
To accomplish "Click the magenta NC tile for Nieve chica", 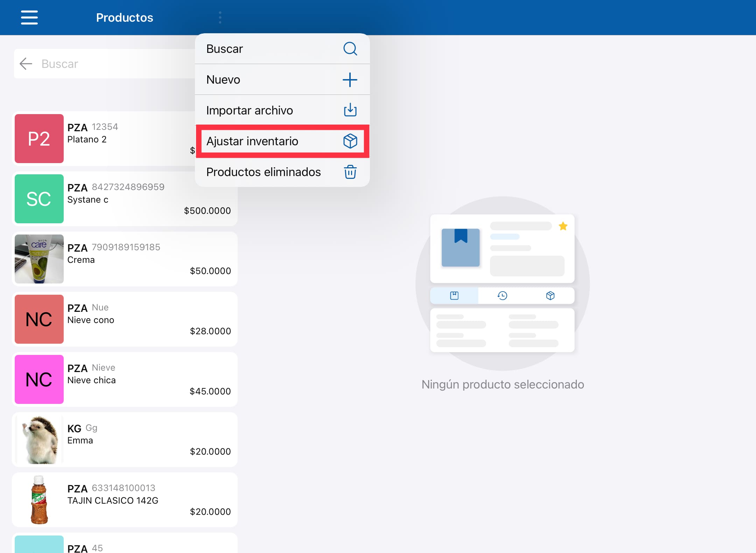I will tap(39, 379).
